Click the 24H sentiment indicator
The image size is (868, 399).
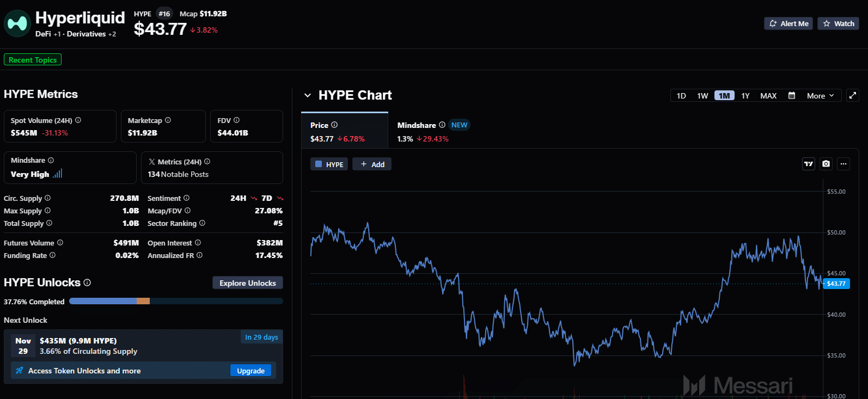pyautogui.click(x=243, y=198)
